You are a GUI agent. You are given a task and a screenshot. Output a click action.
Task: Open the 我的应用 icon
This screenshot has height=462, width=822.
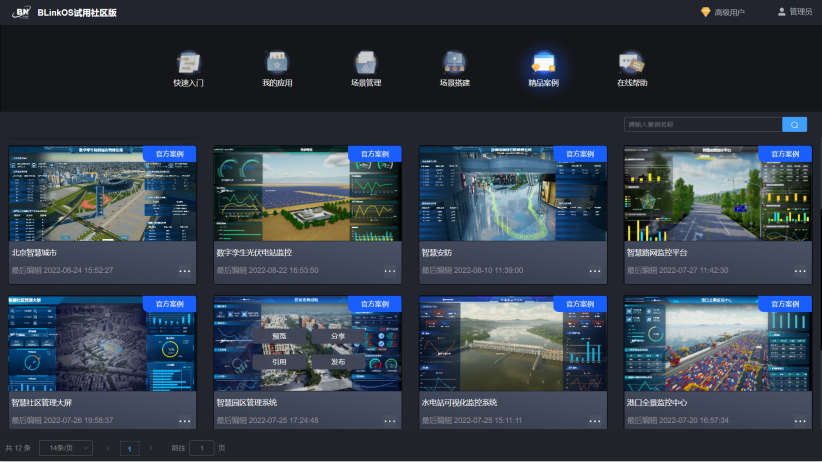[x=276, y=63]
